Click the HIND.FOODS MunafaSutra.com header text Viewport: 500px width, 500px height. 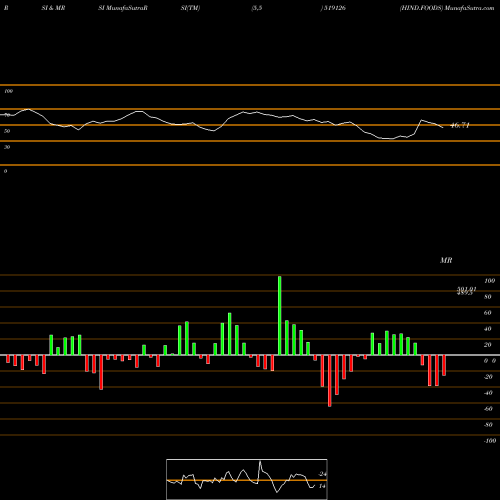447,8
